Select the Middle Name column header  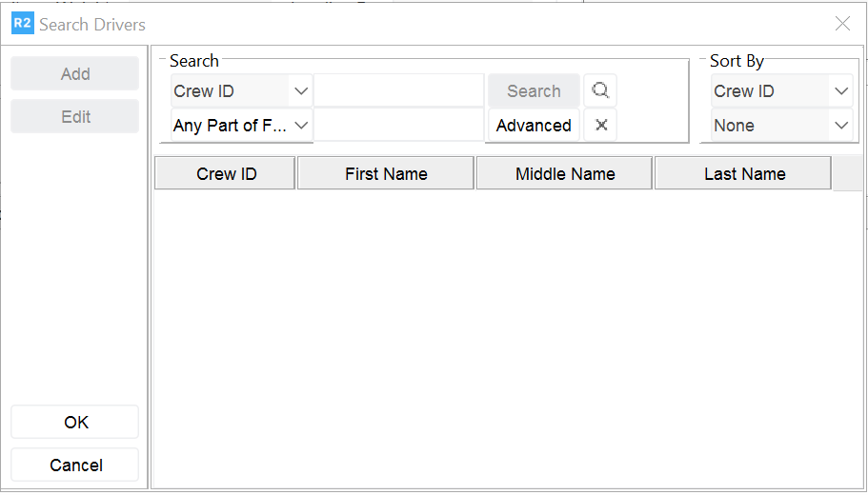click(565, 174)
